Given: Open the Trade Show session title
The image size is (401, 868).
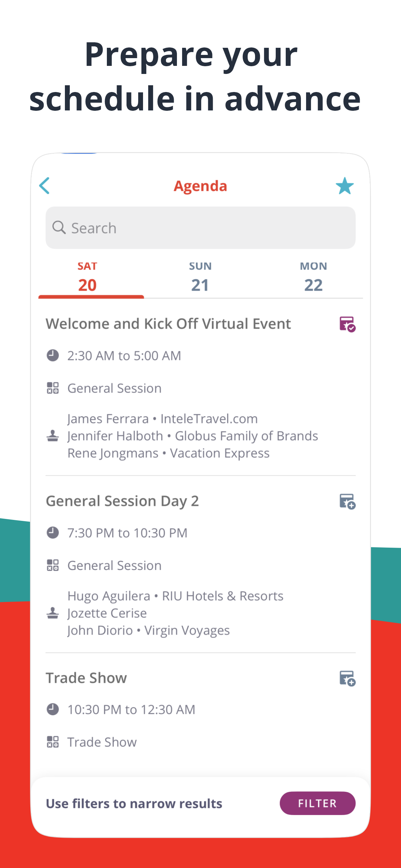Looking at the screenshot, I should pos(86,678).
